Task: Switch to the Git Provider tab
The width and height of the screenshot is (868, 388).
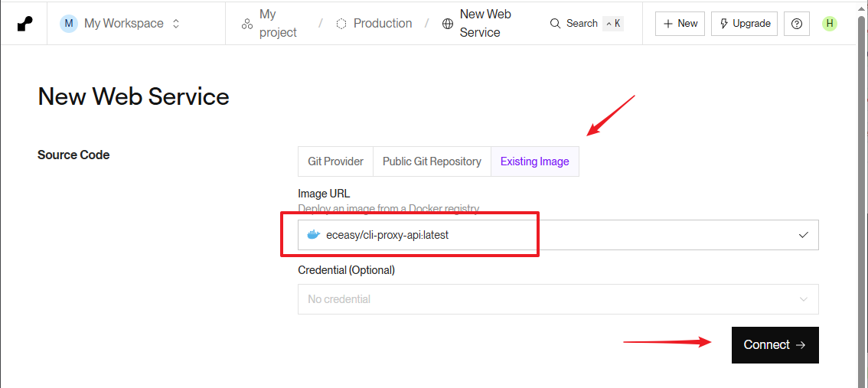Action: (x=335, y=161)
